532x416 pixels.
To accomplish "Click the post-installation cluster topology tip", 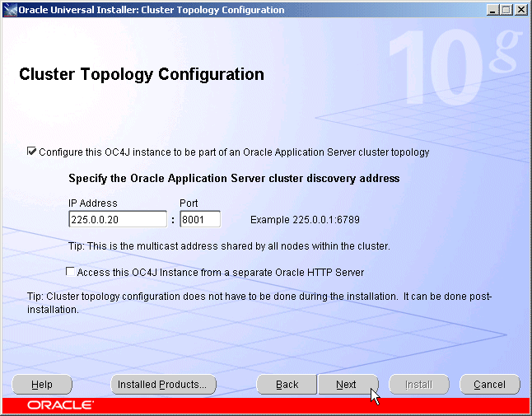I will click(259, 302).
